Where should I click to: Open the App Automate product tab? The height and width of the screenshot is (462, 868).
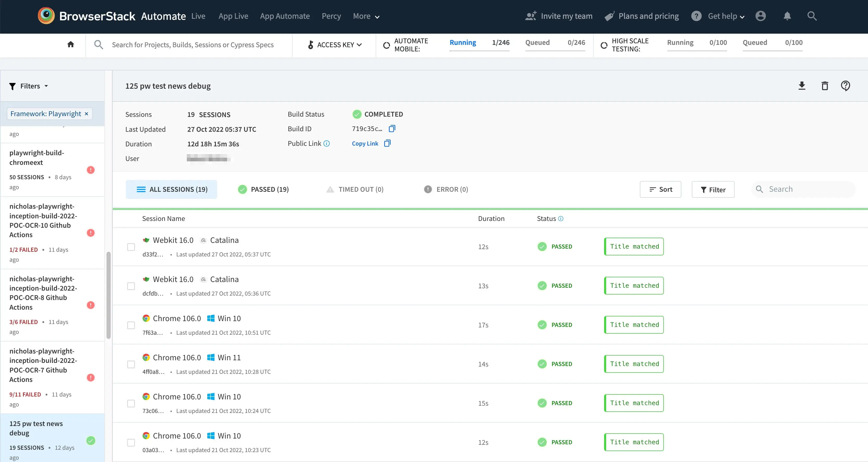(285, 16)
